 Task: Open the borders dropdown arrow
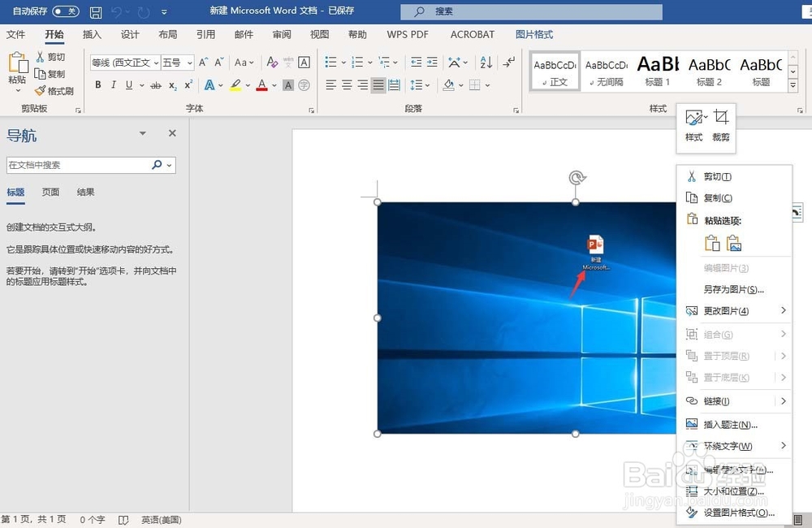click(x=488, y=85)
